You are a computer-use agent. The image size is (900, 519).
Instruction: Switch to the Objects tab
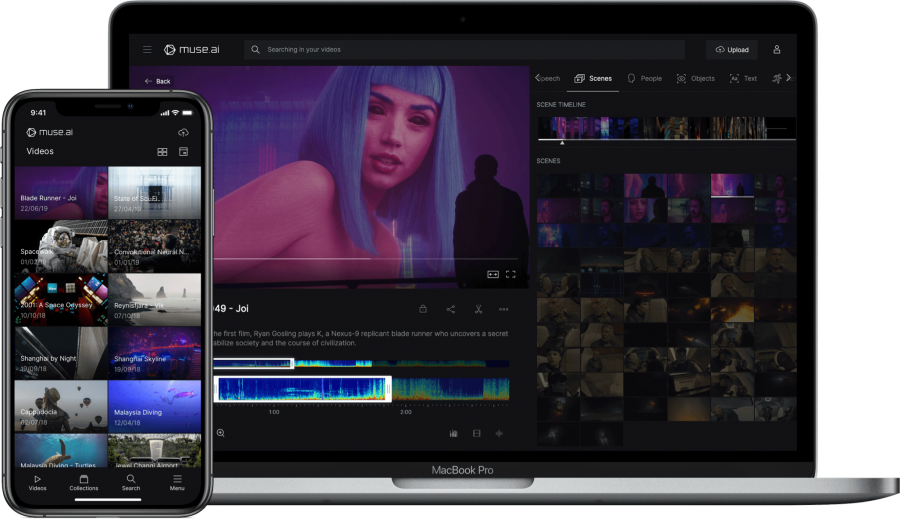coord(696,79)
